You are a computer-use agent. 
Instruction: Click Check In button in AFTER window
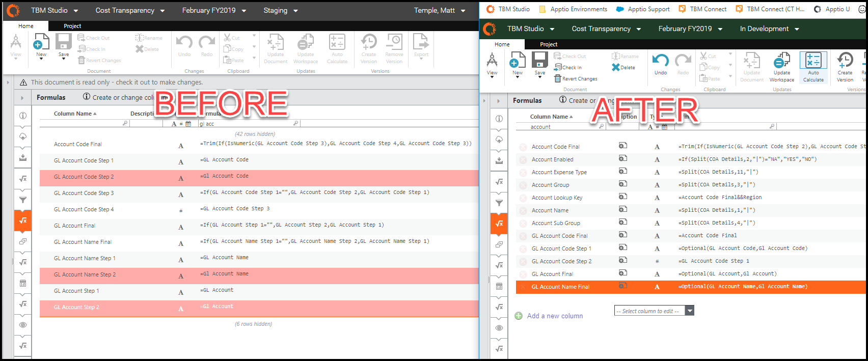[x=567, y=68]
